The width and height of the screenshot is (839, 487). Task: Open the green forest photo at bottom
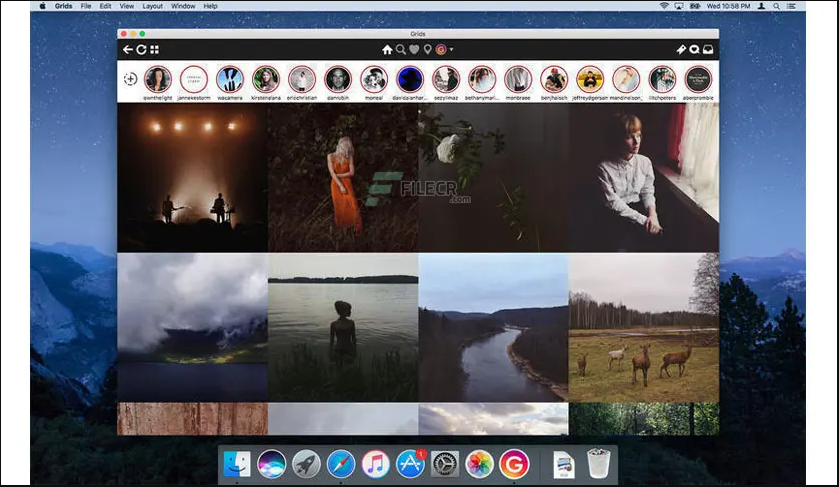pos(644,419)
